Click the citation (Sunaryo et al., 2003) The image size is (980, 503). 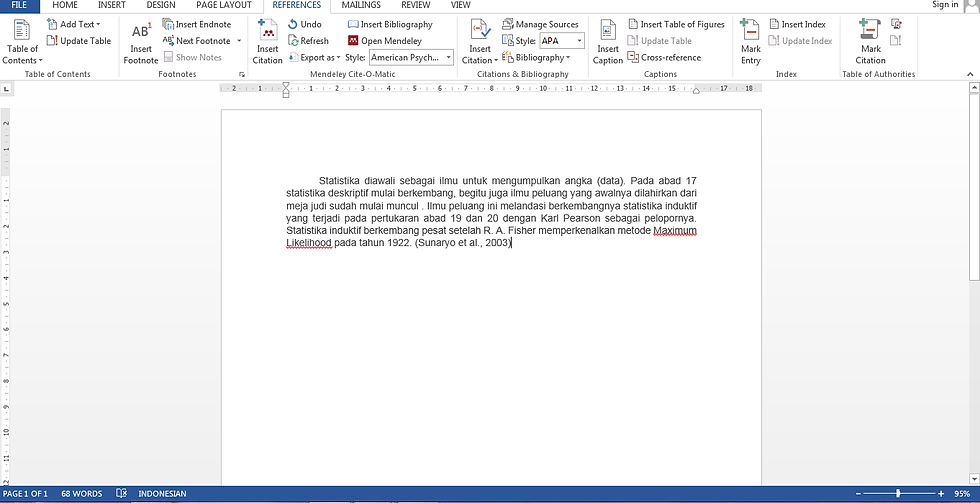click(x=462, y=243)
